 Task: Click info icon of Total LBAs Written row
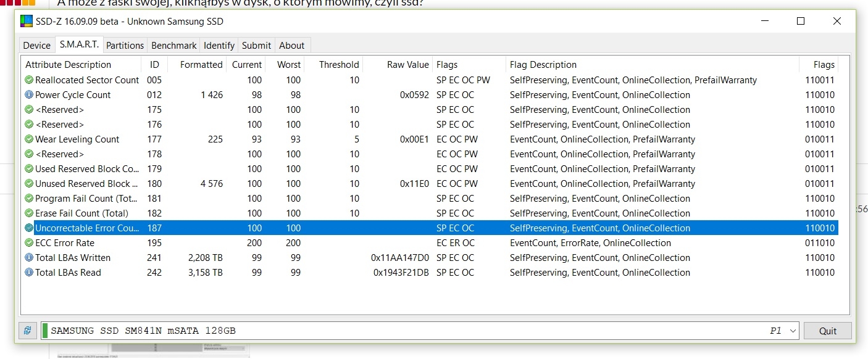click(x=29, y=258)
